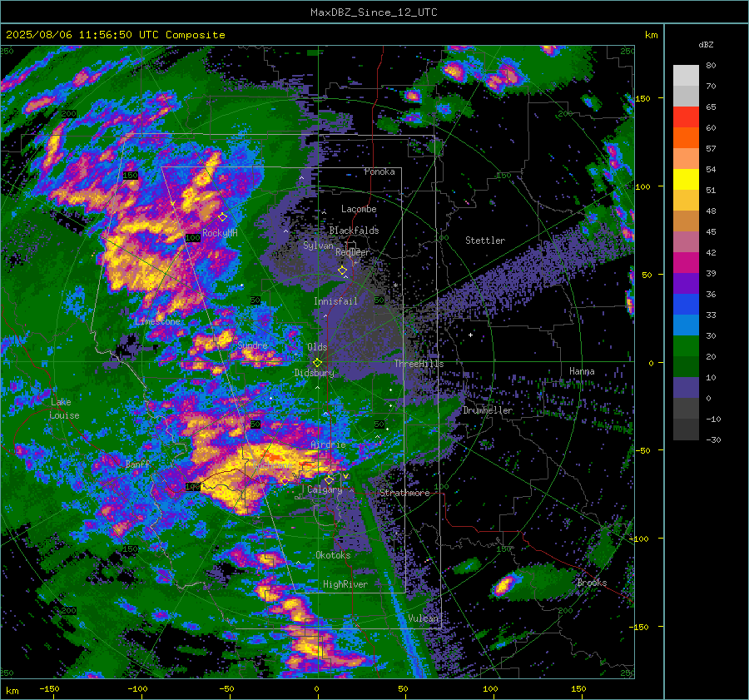
Task: Click the Calgary label
Action: 325,489
